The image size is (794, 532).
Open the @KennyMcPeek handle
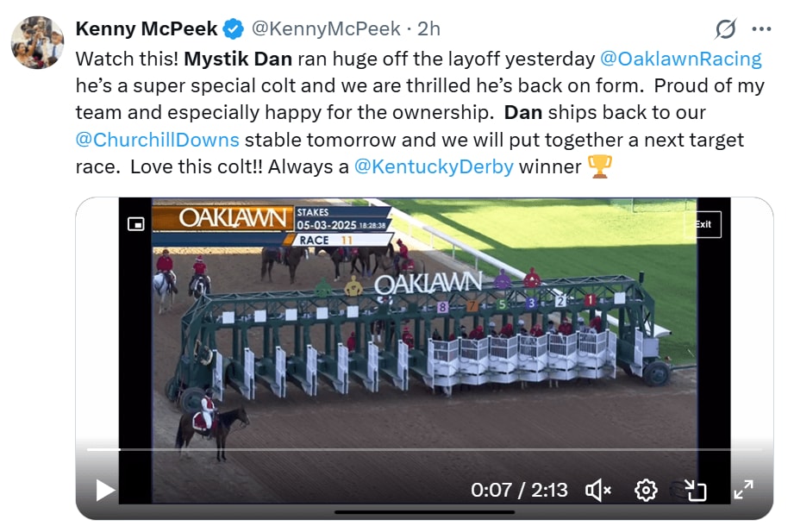[x=325, y=29]
